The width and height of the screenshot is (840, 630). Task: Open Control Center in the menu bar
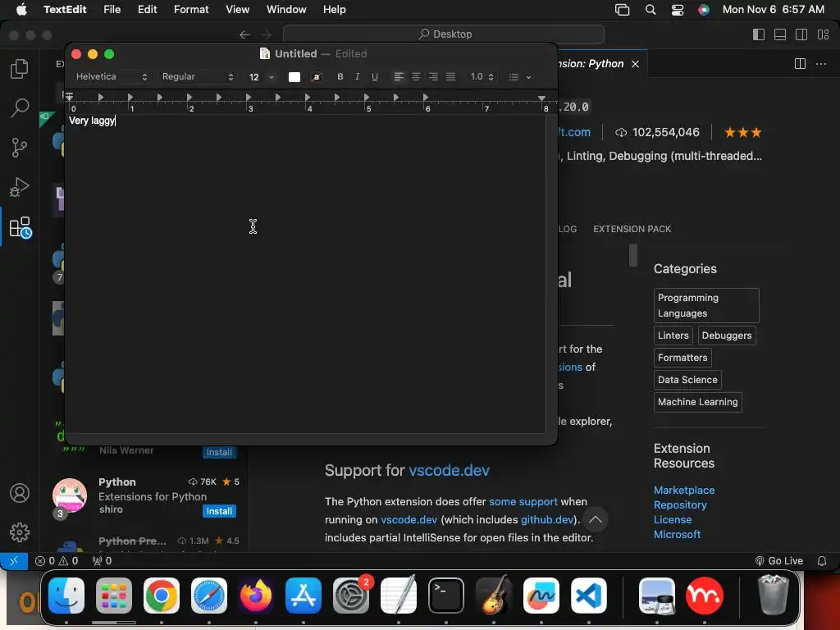coord(677,10)
